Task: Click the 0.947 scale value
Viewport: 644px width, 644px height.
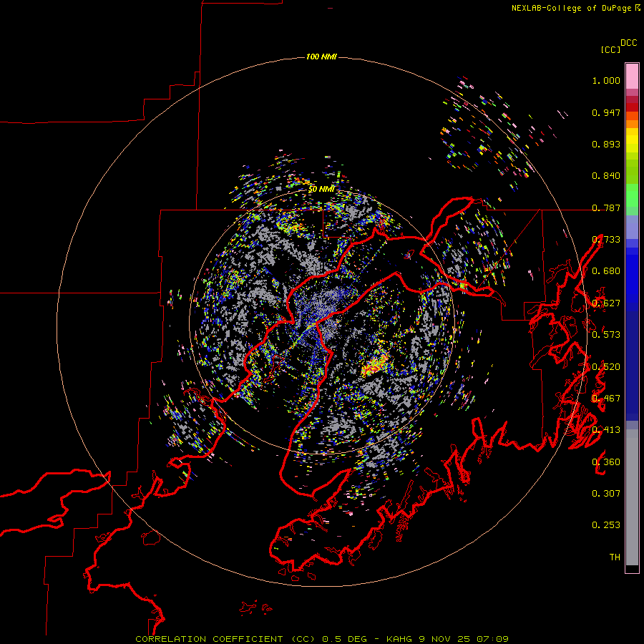Action: 606,112
